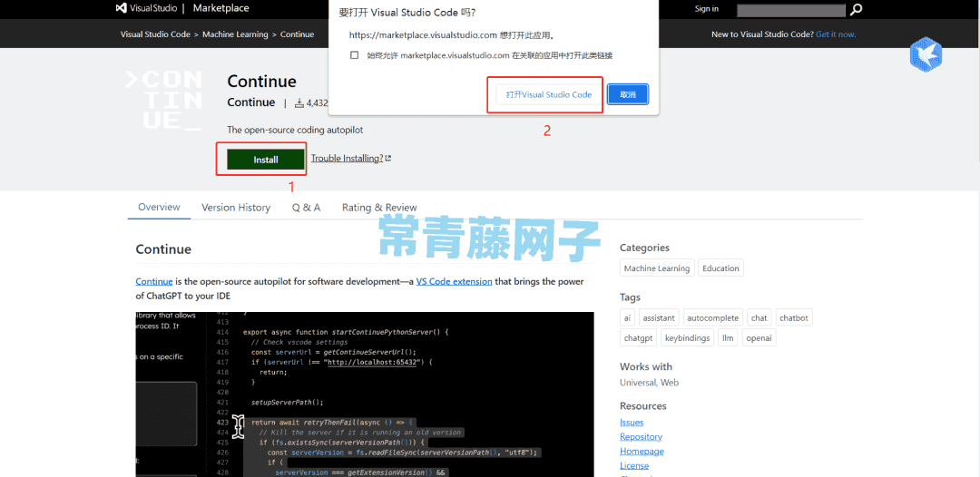Open the Get it now link
The image size is (980, 477).
pos(836,34)
